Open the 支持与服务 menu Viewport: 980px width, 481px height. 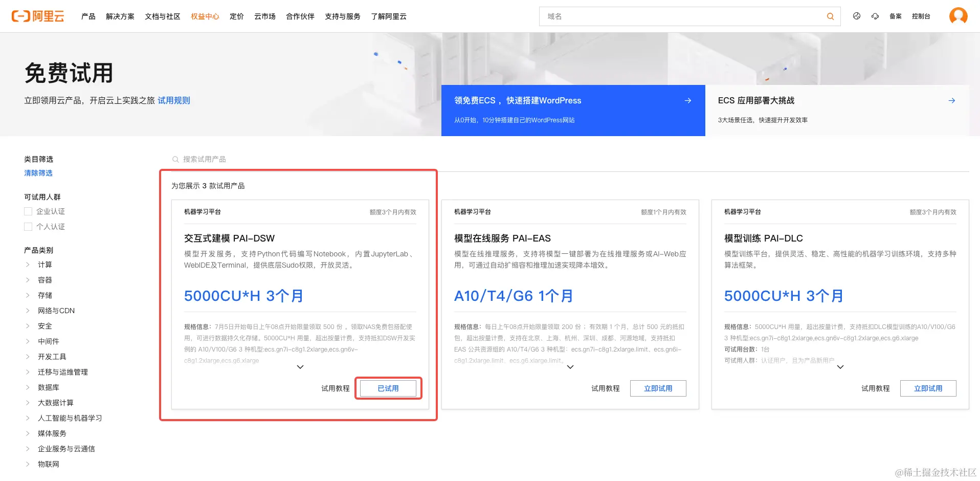pyautogui.click(x=343, y=16)
